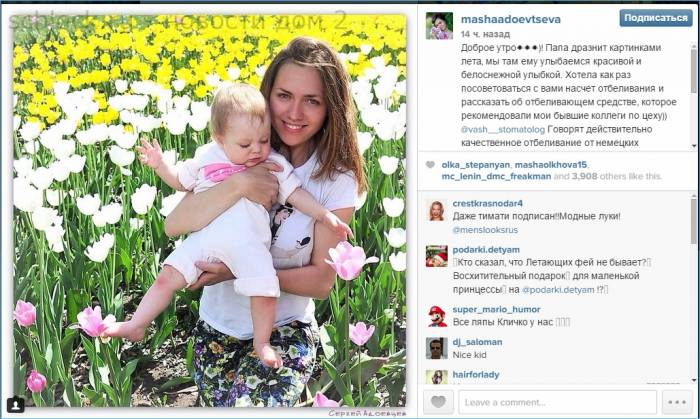Click comments scrollbar down arrow
This screenshot has height=419, width=700.
point(694,380)
